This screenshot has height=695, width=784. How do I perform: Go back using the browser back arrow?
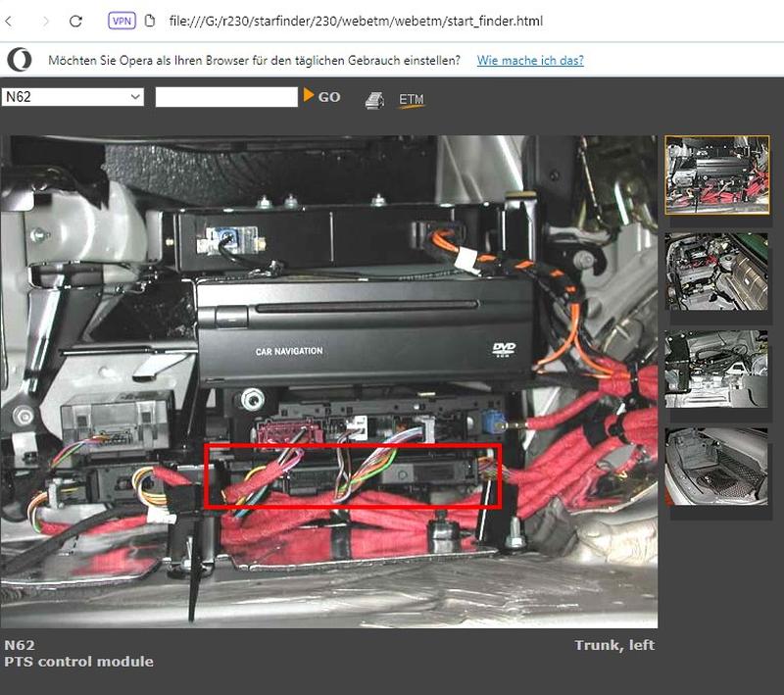(8, 21)
